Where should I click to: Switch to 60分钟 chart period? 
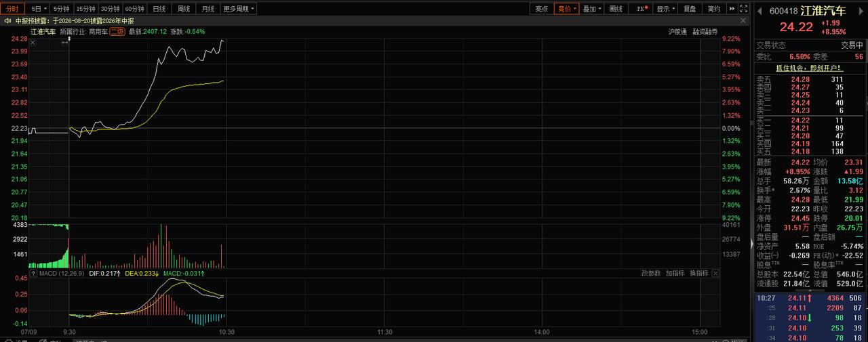[x=134, y=9]
